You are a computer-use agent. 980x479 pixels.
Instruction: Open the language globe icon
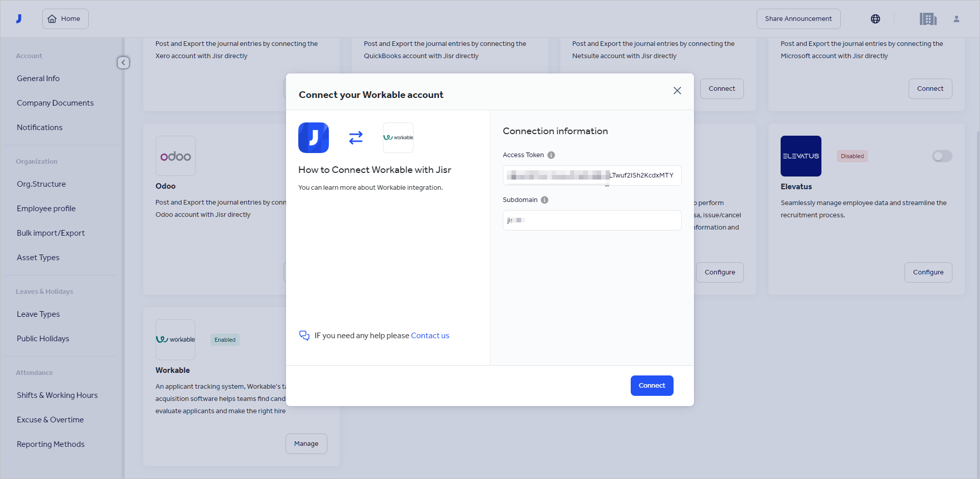(875, 18)
